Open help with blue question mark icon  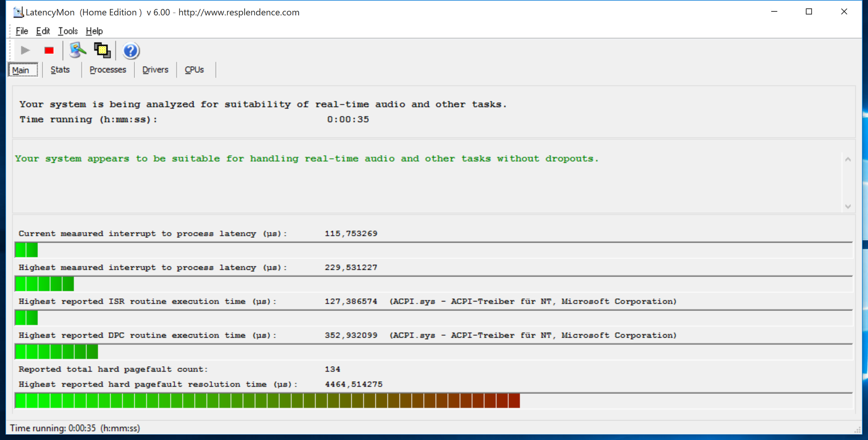tap(131, 51)
